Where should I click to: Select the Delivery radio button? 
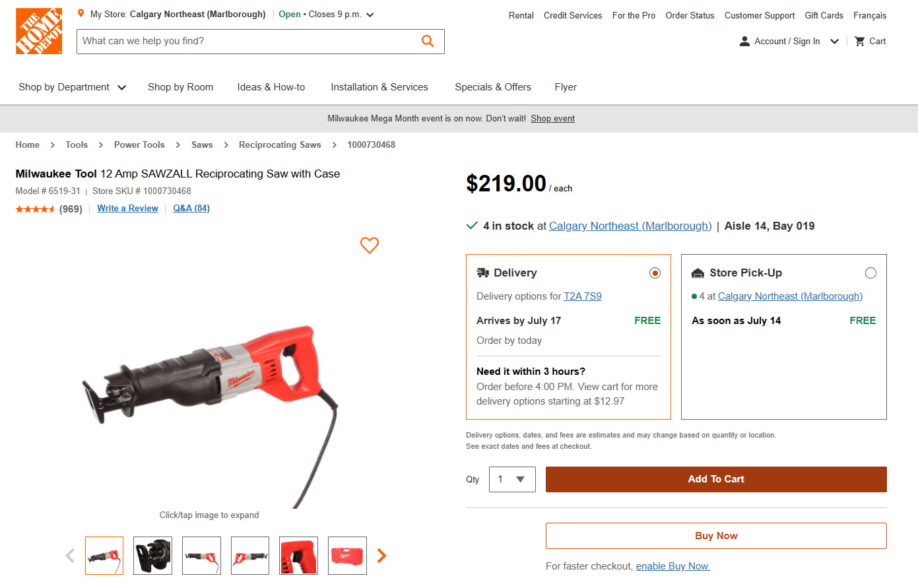[655, 273]
